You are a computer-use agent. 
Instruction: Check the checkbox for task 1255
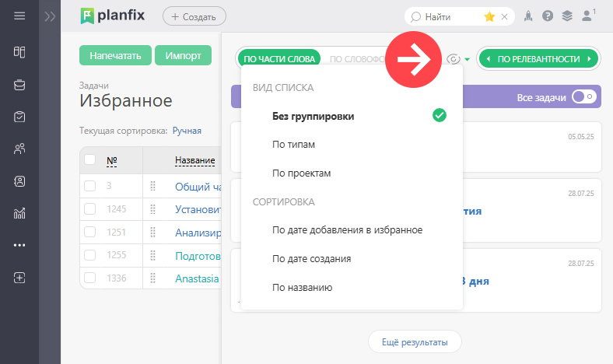pos(90,255)
